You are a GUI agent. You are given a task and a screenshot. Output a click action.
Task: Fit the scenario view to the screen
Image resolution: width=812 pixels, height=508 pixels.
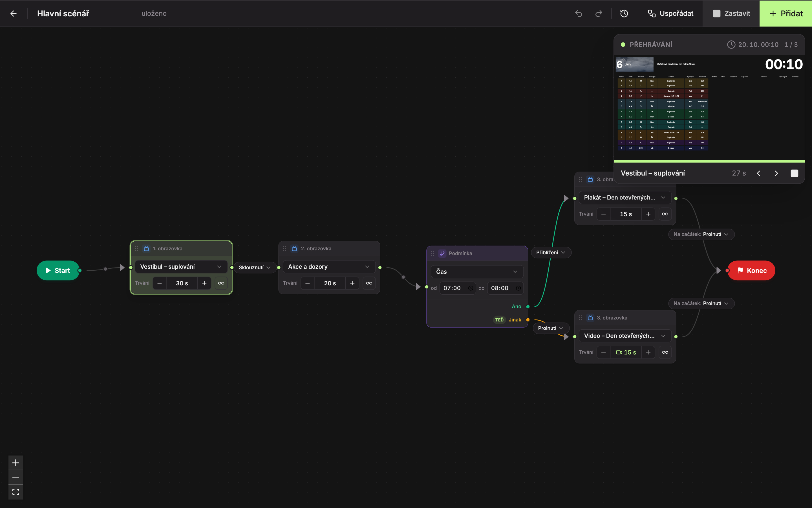(16, 492)
